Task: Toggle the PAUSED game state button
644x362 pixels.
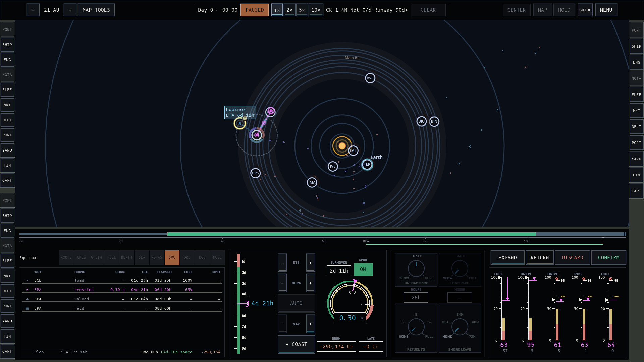Action: pos(255,10)
